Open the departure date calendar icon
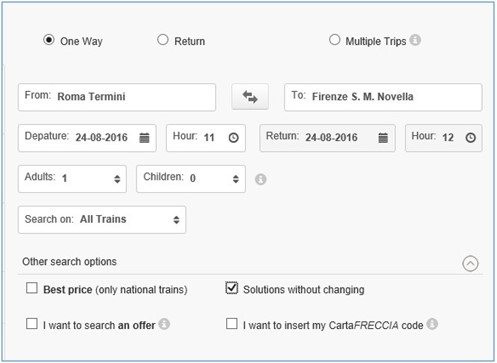 pyautogui.click(x=144, y=137)
